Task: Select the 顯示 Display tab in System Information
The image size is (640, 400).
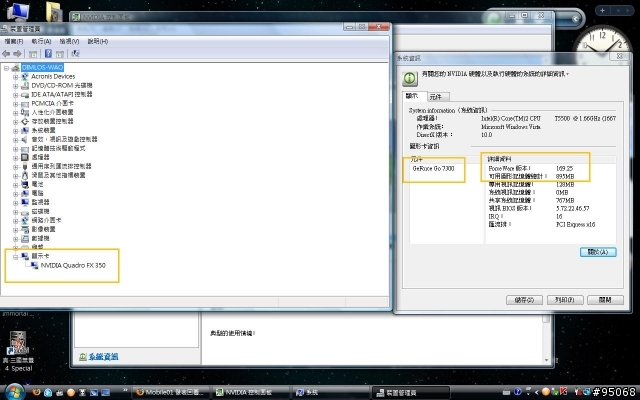Action: 414,96
